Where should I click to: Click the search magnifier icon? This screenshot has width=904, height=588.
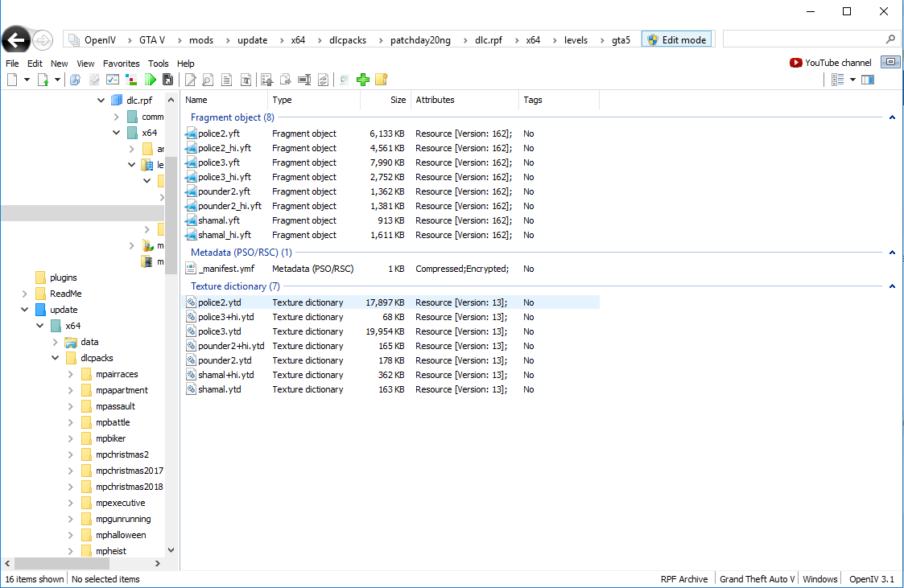(x=890, y=39)
